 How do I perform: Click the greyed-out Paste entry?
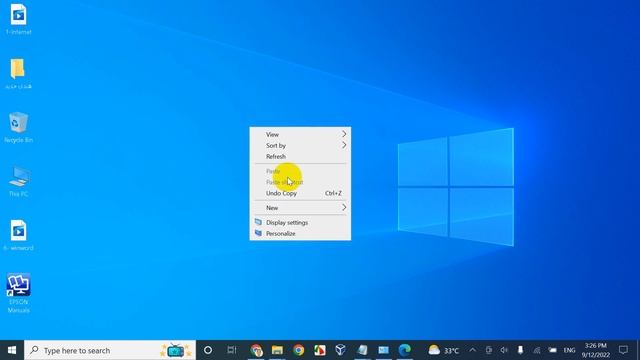click(x=300, y=171)
